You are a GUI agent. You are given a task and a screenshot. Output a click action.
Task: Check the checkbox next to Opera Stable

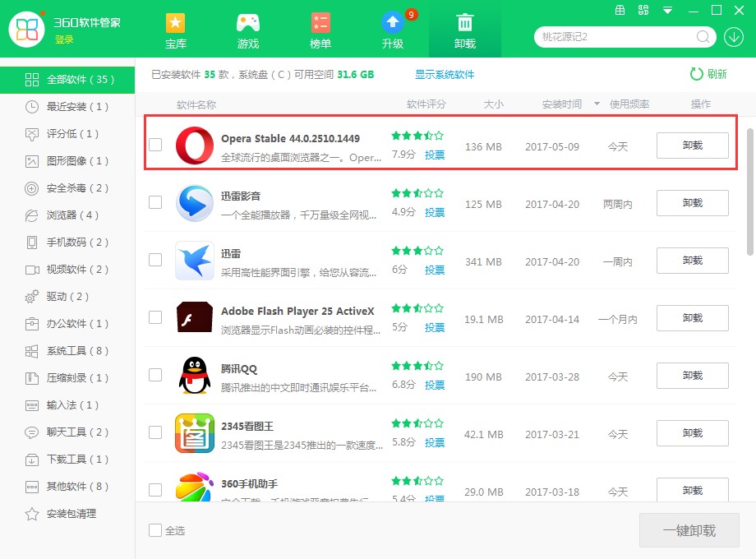pos(154,143)
